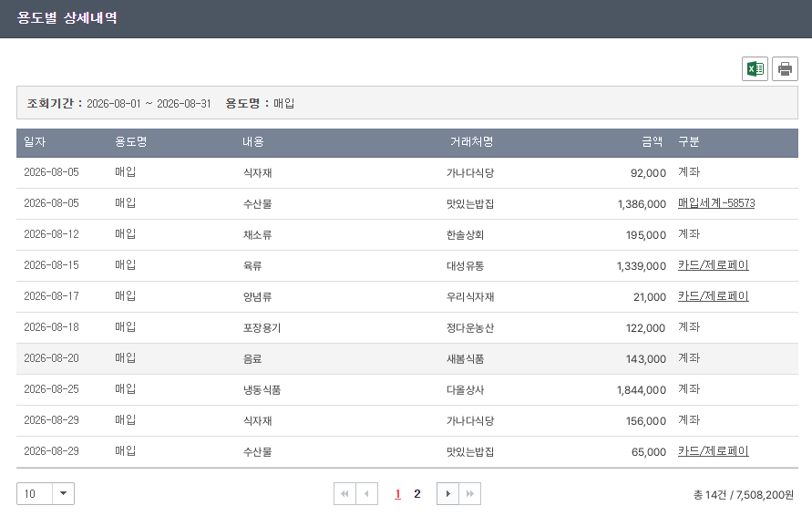Select the 92,000 amount cell
Image resolution: width=812 pixels, height=516 pixels.
648,173
